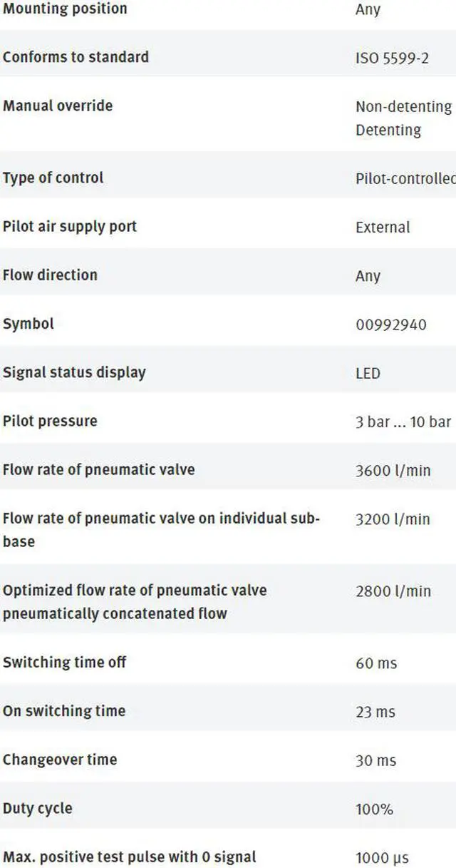Click the 'Duty cycle' row label
This screenshot has height=868, width=456.
tap(37, 809)
